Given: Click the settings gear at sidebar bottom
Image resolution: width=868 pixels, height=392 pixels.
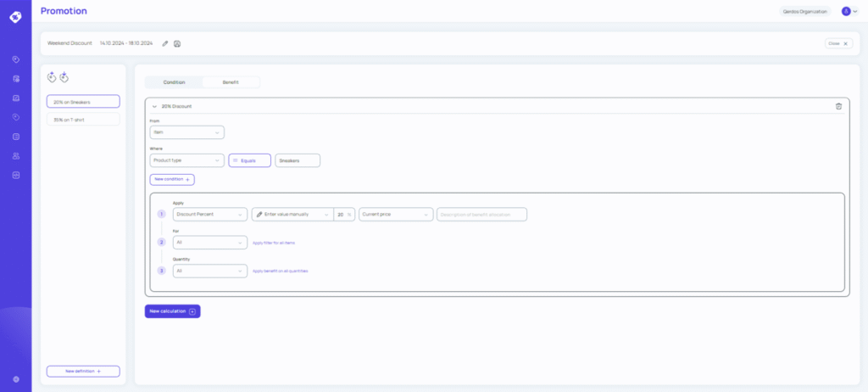Looking at the screenshot, I should (16, 379).
